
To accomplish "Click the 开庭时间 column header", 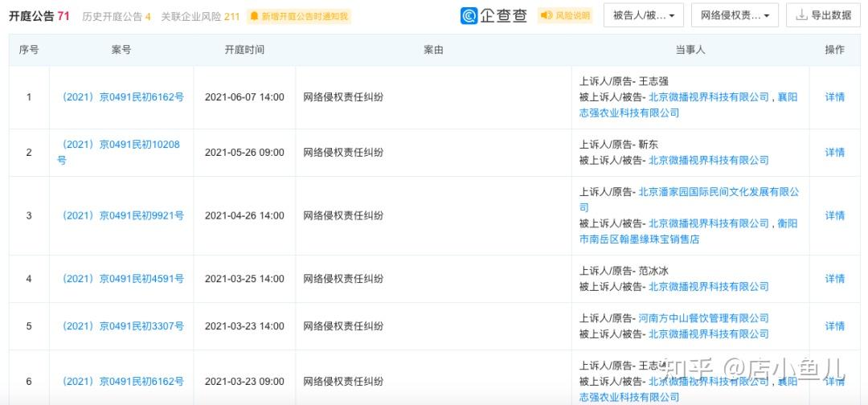I will tap(244, 50).
